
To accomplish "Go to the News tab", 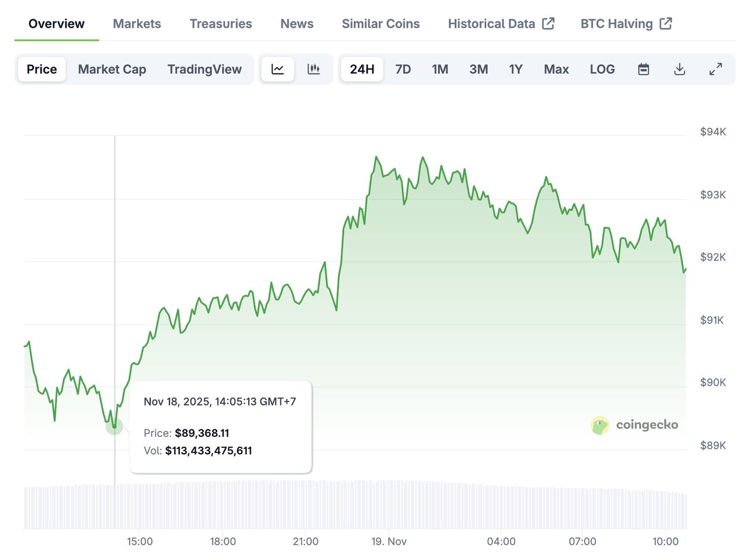I will coord(296,24).
